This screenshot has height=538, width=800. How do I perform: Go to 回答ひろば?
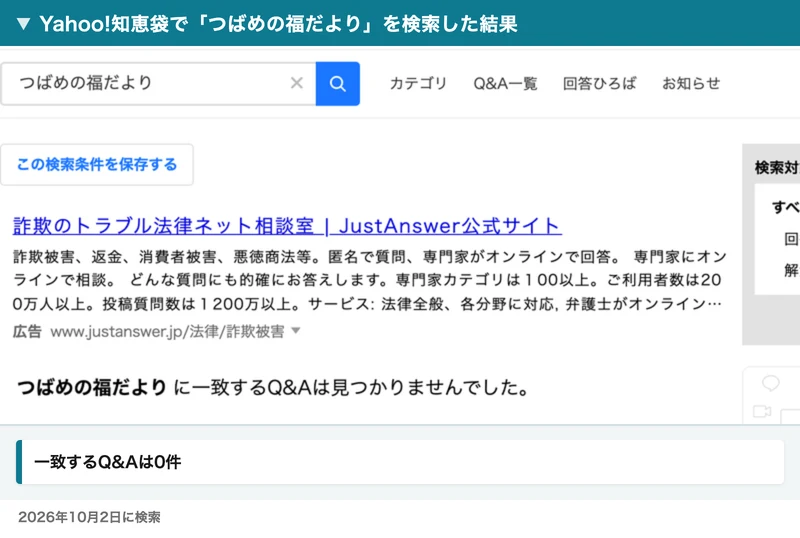599,83
